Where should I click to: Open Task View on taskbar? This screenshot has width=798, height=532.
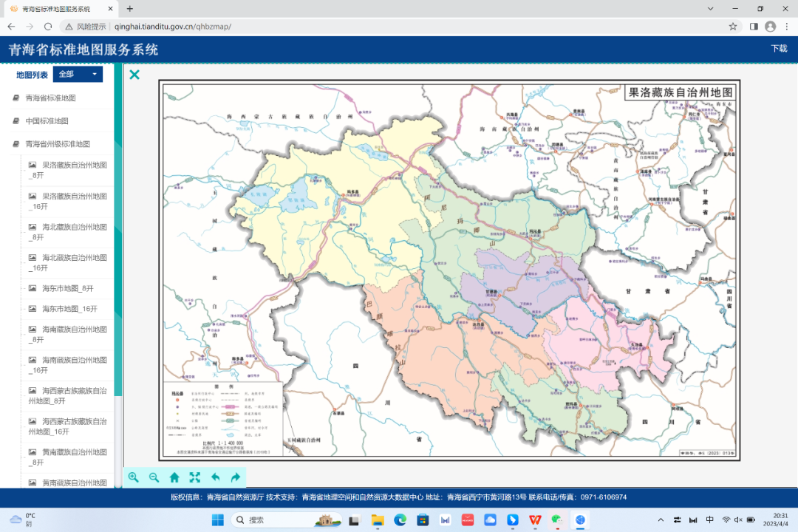click(x=354, y=519)
